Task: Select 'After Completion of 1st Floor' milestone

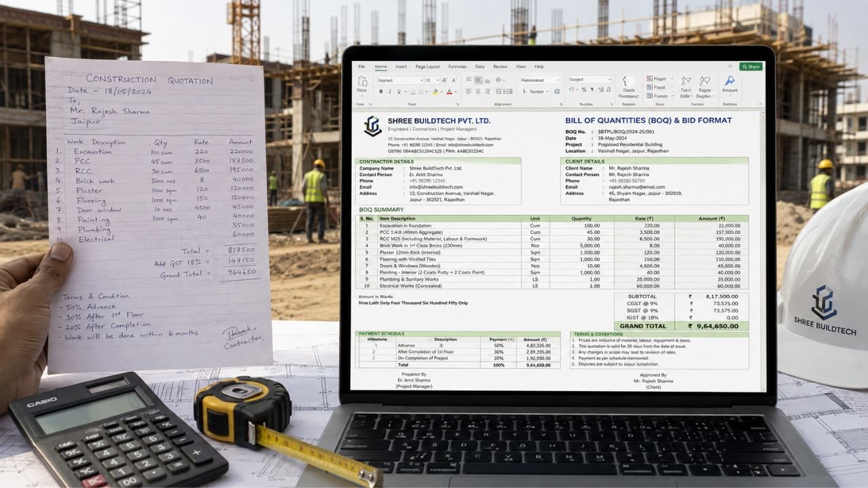Action: (427, 352)
